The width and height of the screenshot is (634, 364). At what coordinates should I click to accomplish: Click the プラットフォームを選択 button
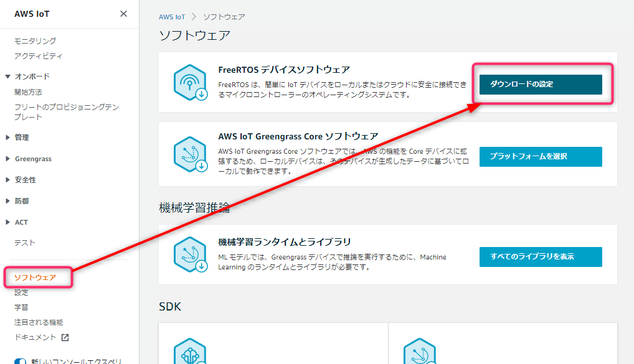tap(541, 156)
